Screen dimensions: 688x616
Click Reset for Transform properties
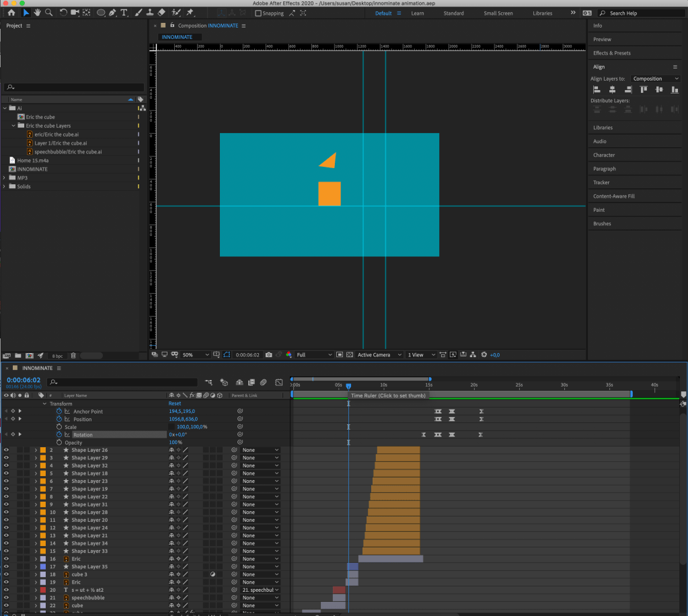pyautogui.click(x=174, y=403)
